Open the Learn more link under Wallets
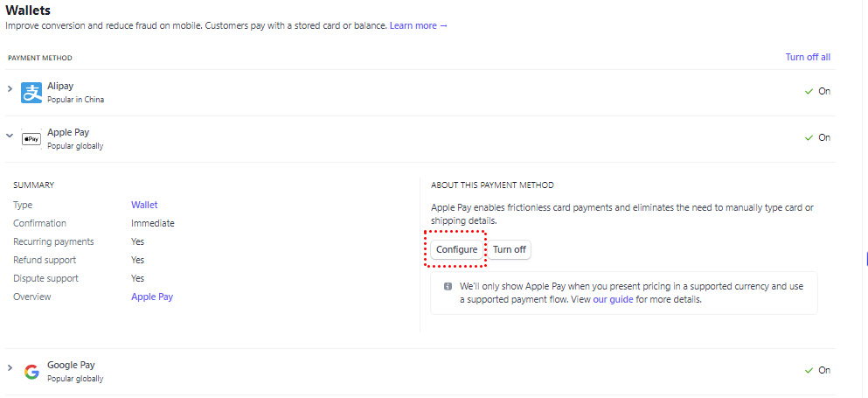The height and width of the screenshot is (398, 868). 418,25
